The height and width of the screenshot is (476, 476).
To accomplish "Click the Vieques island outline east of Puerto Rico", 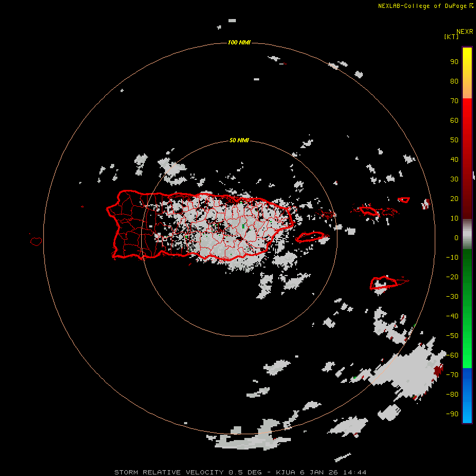I will 310,237.
